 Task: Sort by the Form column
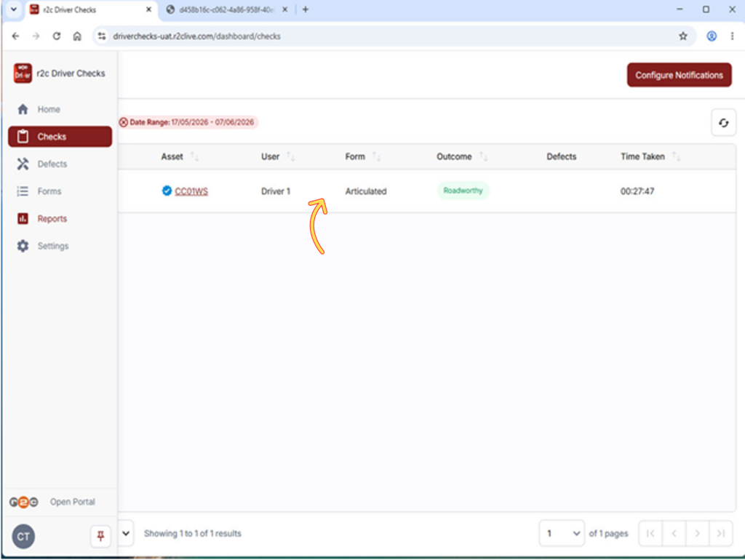click(376, 157)
